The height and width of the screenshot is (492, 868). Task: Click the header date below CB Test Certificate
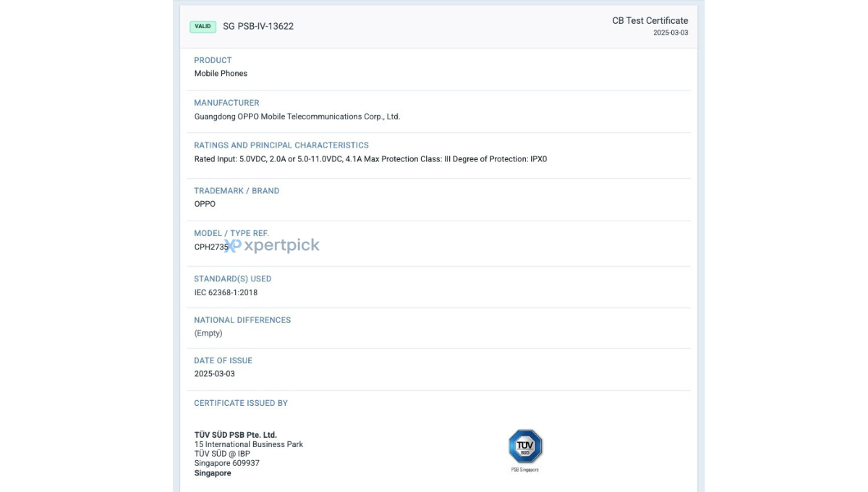click(671, 33)
